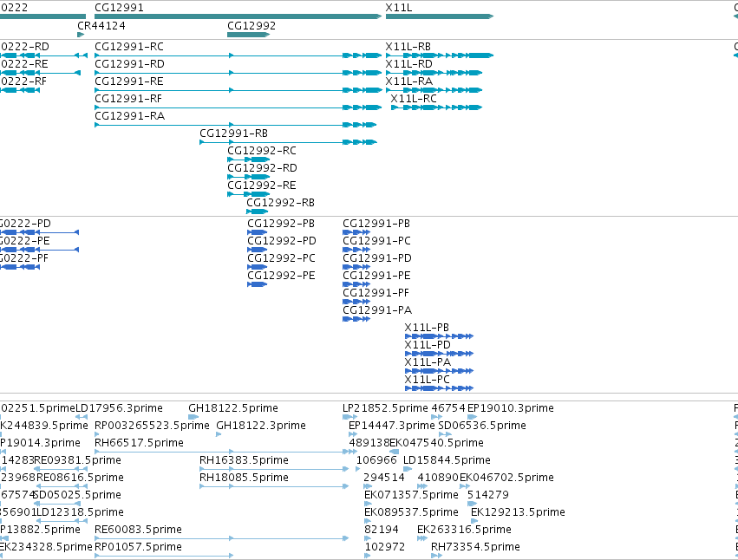This screenshot has height=560, width=738.
Task: Select the X11L gene bar
Action: pos(440,16)
